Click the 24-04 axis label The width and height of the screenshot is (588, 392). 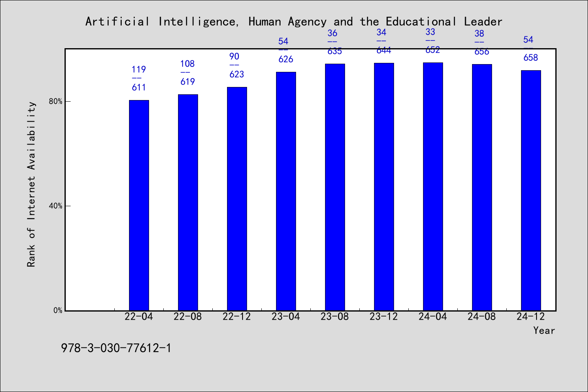pyautogui.click(x=433, y=316)
